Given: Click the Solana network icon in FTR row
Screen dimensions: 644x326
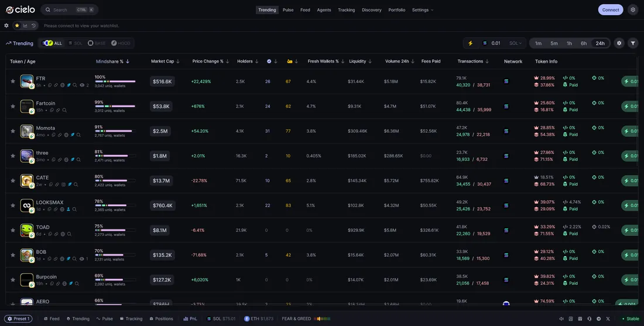Looking at the screenshot, I should 506,81.
